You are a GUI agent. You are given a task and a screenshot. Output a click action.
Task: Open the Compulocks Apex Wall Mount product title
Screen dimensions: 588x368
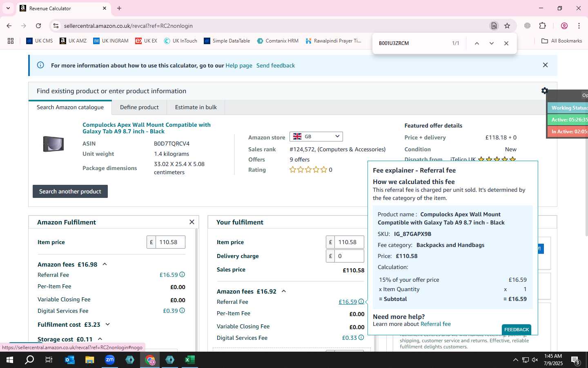click(147, 128)
